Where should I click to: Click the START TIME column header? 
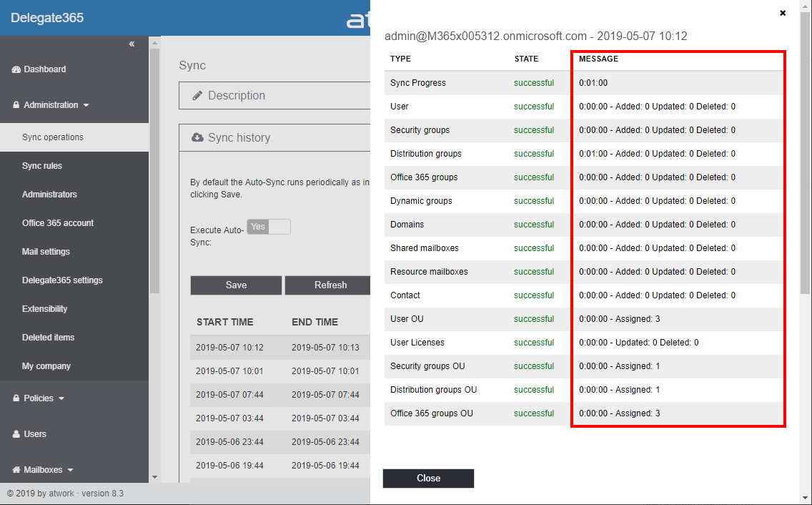click(x=224, y=322)
